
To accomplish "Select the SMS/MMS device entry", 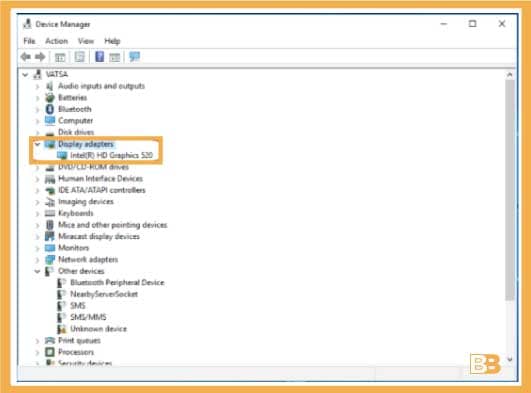I will click(x=88, y=317).
